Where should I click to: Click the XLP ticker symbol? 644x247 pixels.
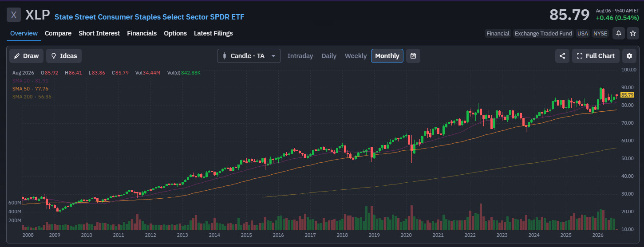38,15
